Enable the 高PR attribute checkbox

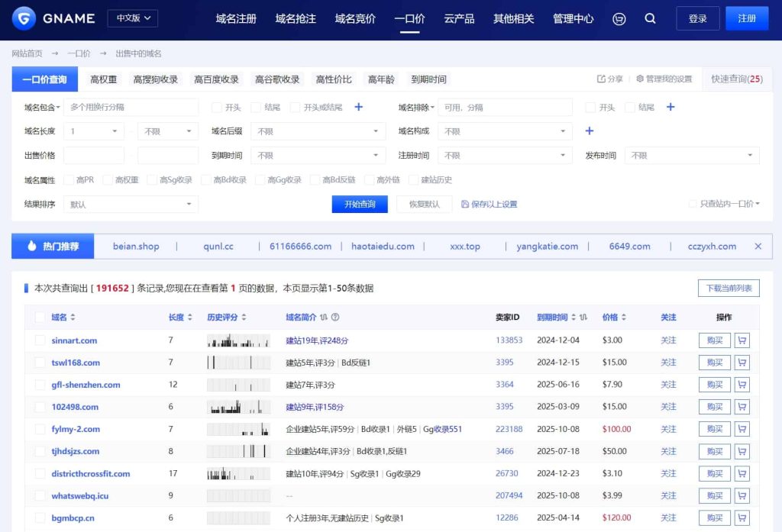[69, 180]
